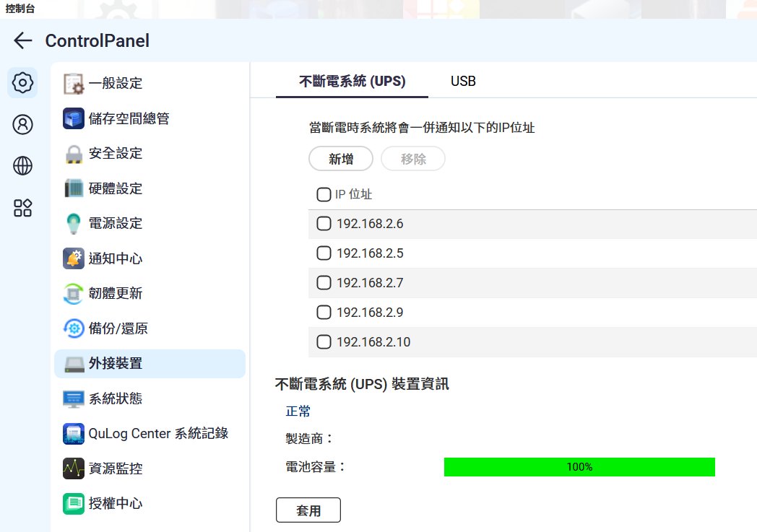Open the system settings gear category
Image resolution: width=757 pixels, height=532 pixels.
coord(22,83)
